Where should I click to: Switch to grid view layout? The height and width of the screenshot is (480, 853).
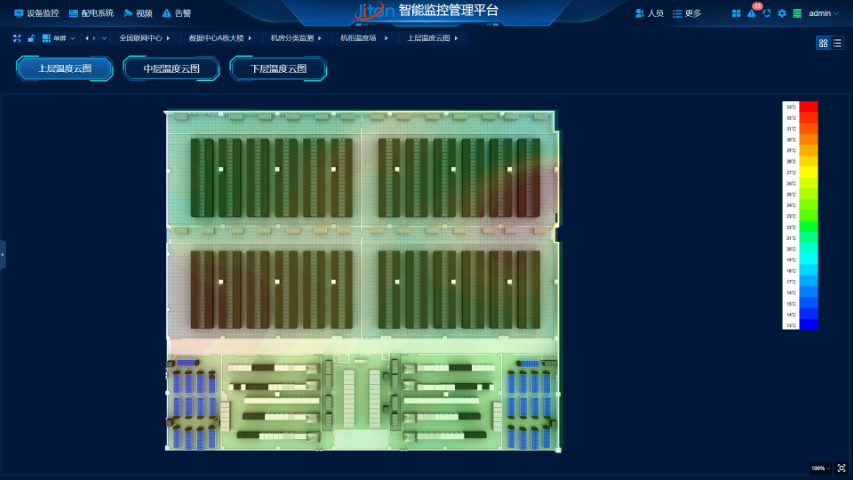[823, 43]
